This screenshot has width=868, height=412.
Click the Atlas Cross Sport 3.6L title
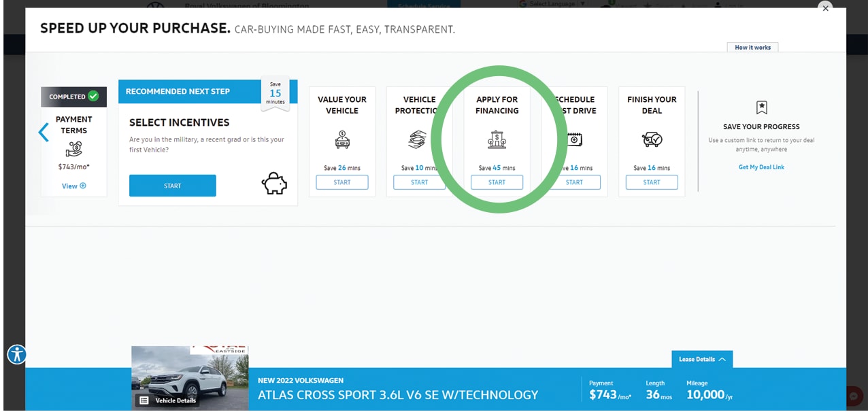(x=398, y=395)
